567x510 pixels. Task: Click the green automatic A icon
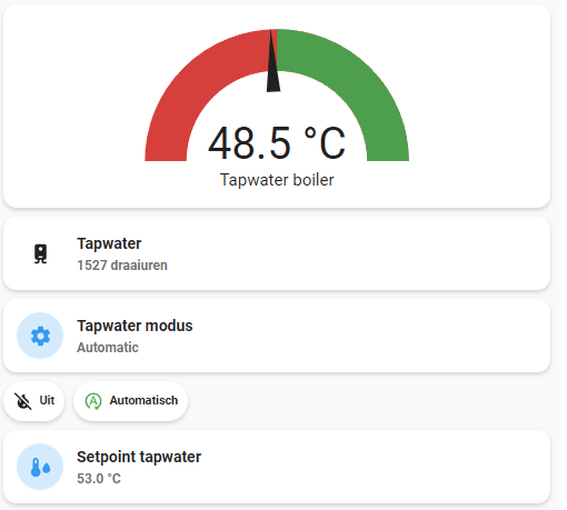93,401
